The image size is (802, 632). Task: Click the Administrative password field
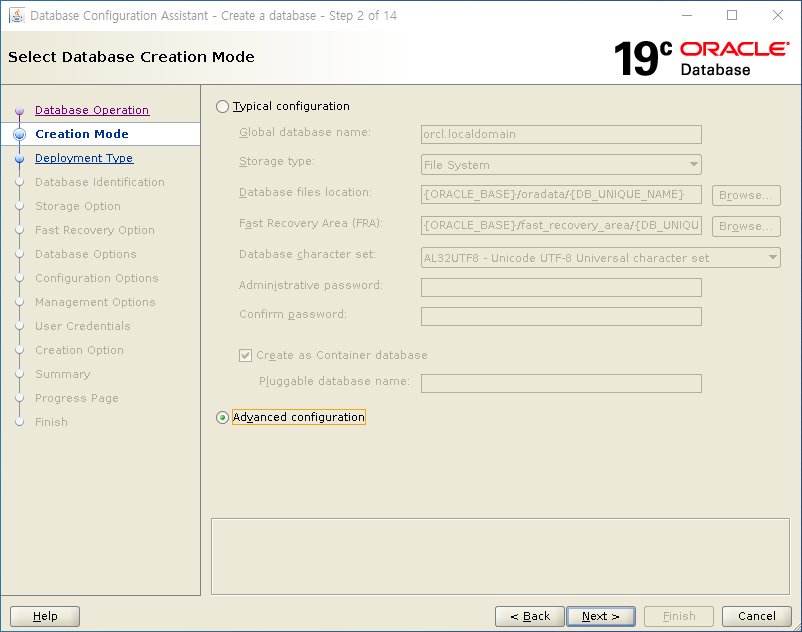pyautogui.click(x=561, y=287)
